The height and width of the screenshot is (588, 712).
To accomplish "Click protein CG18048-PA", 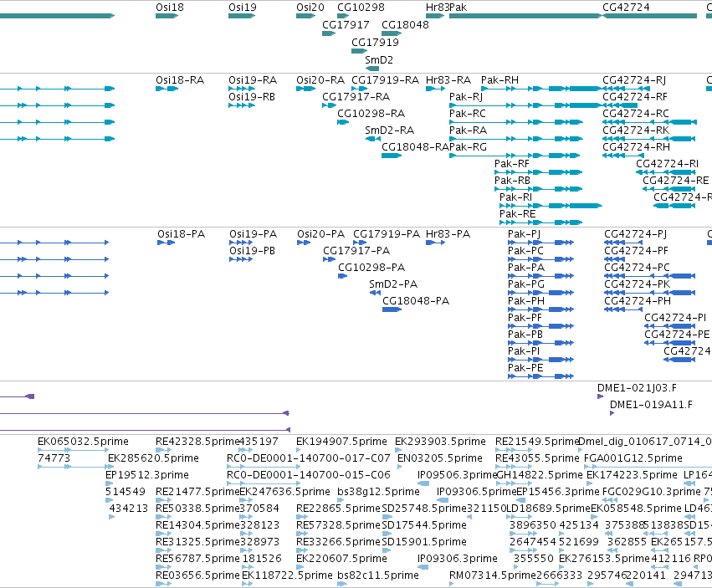I will click(x=392, y=309).
